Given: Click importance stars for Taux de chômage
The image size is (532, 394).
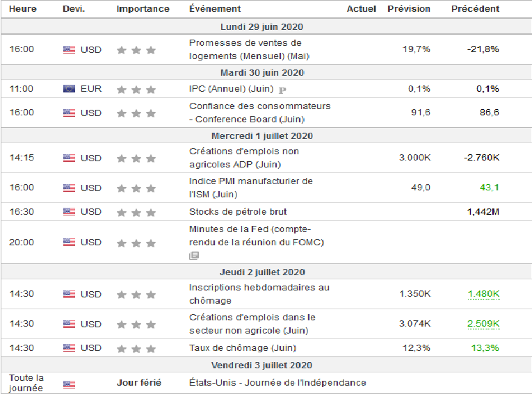Looking at the screenshot, I should click(136, 347).
